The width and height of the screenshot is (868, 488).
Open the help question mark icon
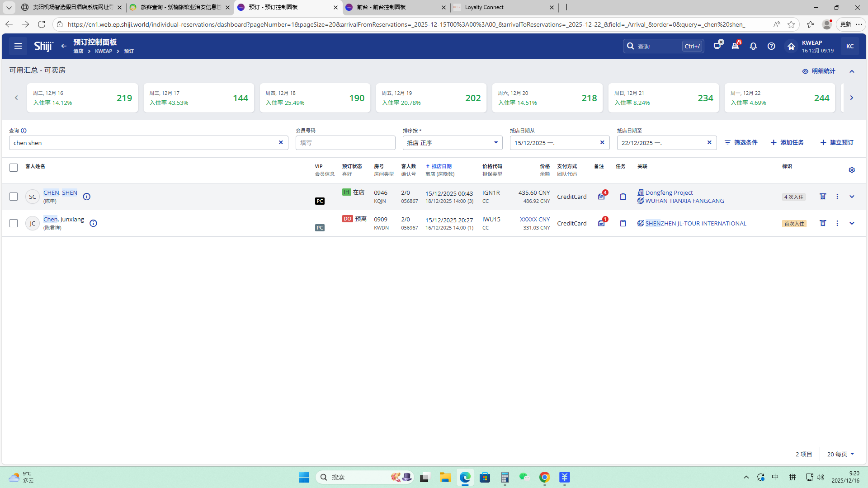[x=771, y=46]
